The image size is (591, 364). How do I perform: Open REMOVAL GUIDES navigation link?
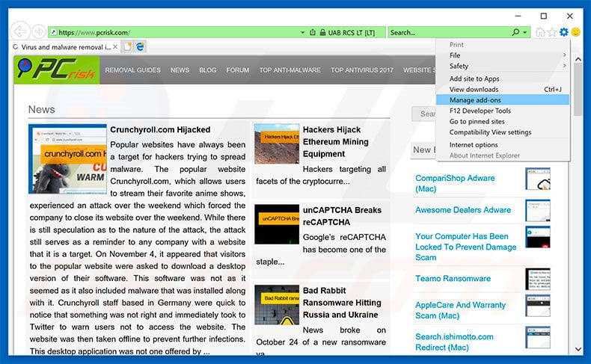(x=132, y=70)
